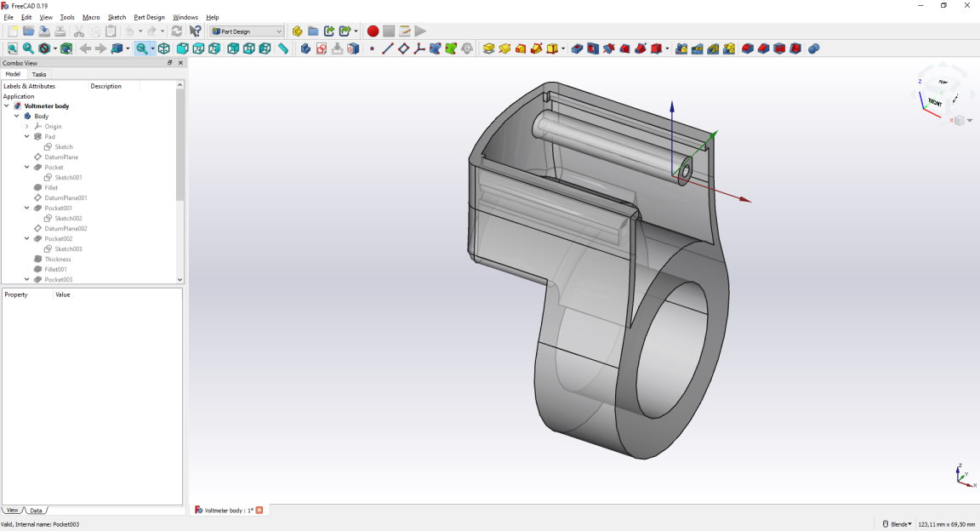This screenshot has width=980, height=531.
Task: Open the File menu
Action: (x=9, y=18)
